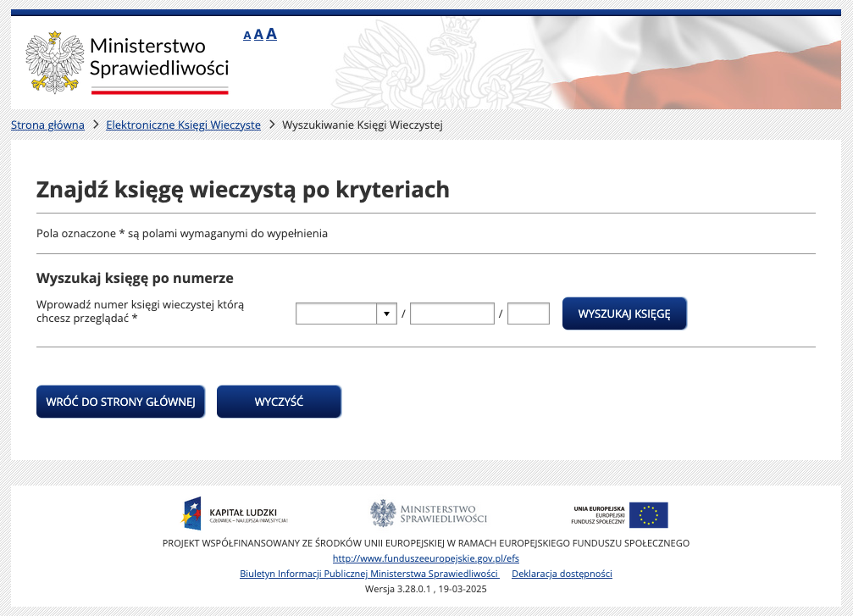The height and width of the screenshot is (616, 853).
Task: Open the Strona główna breadcrumb link
Action: [x=47, y=125]
